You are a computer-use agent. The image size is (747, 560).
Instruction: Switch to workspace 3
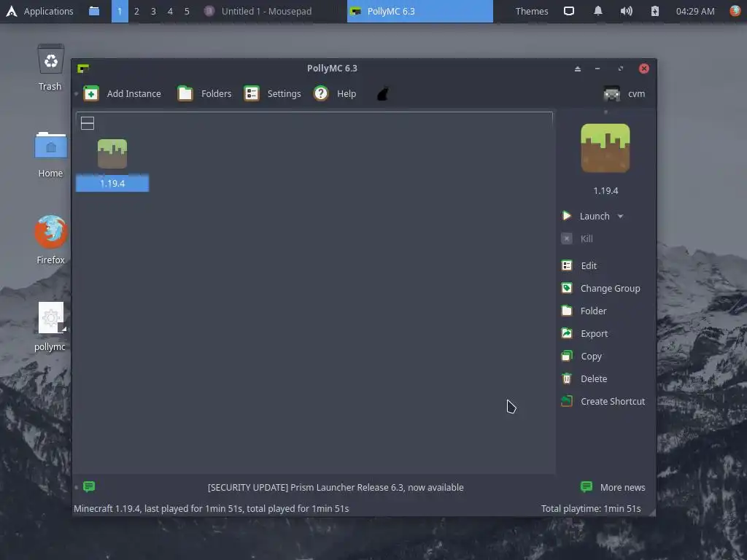click(x=153, y=11)
